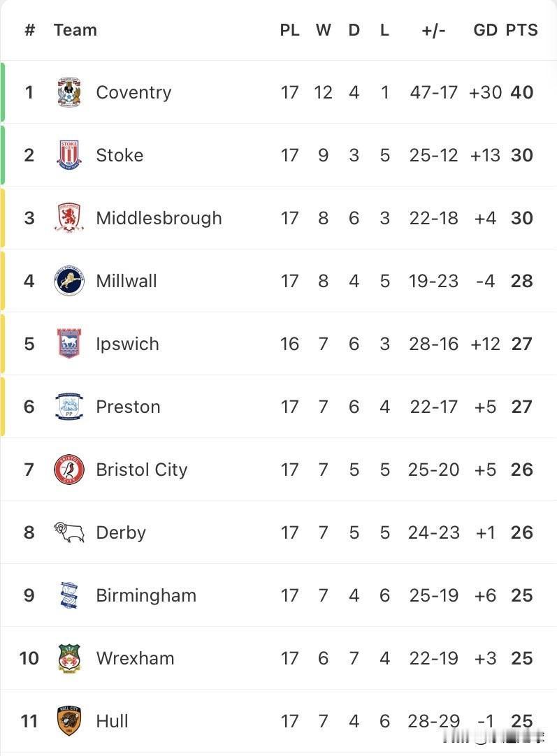Tap the Millwall lion badge
The width and height of the screenshot is (557, 756).
(x=69, y=281)
